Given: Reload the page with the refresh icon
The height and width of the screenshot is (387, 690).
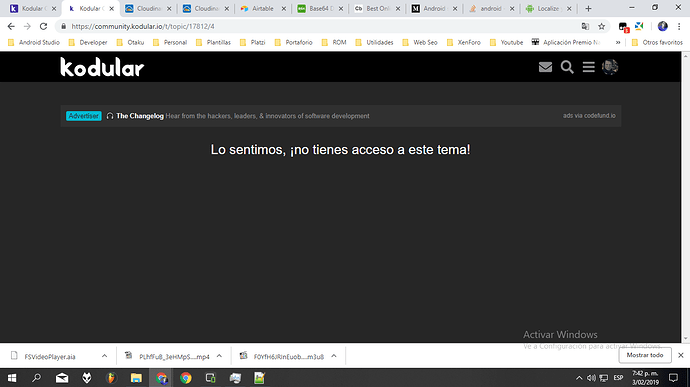Looking at the screenshot, I should click(43, 26).
